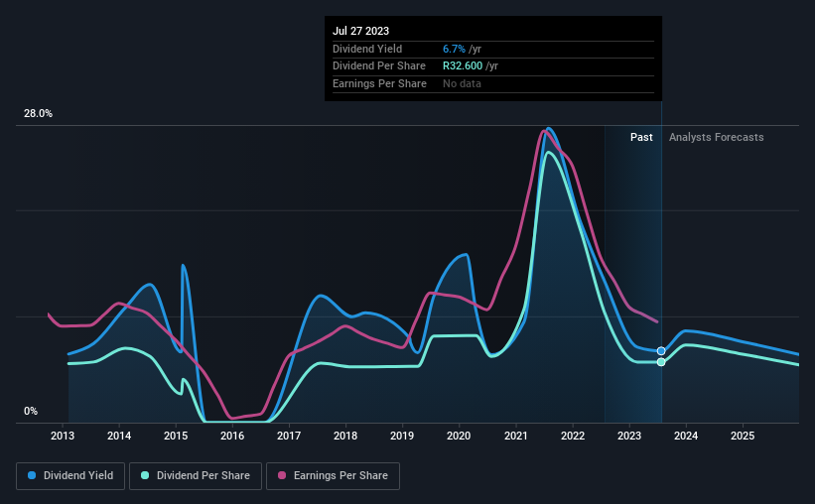Select the 2021 label on the x-axis
The image size is (815, 504).
pyautogui.click(x=516, y=436)
